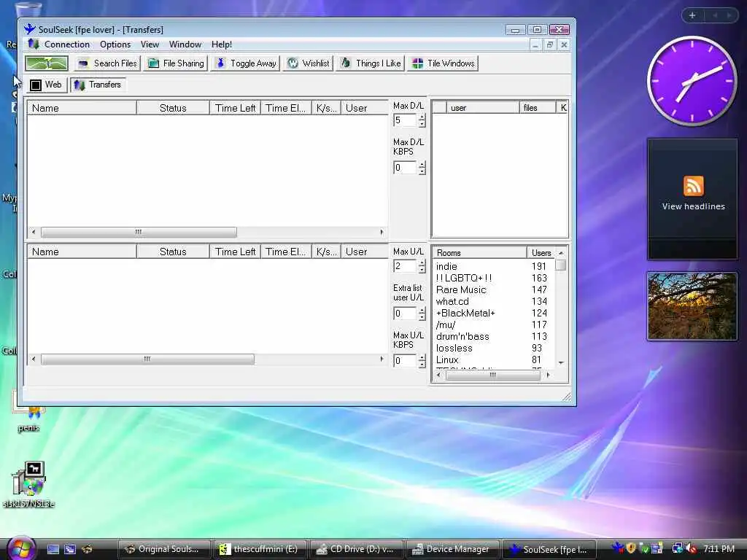The height and width of the screenshot is (560, 747).
Task: Open the File Sharing dialog
Action: pyautogui.click(x=176, y=63)
